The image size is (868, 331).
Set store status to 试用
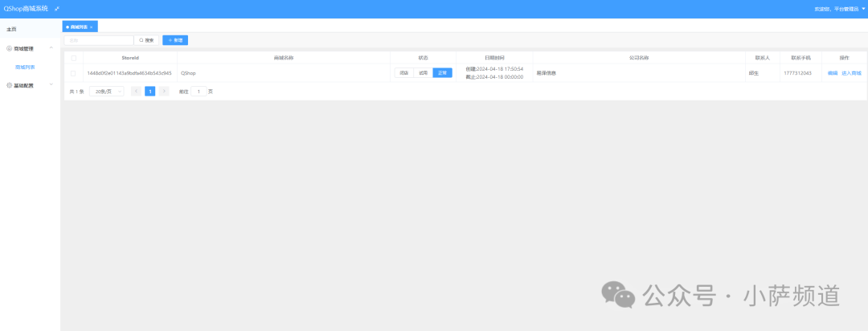click(x=423, y=73)
